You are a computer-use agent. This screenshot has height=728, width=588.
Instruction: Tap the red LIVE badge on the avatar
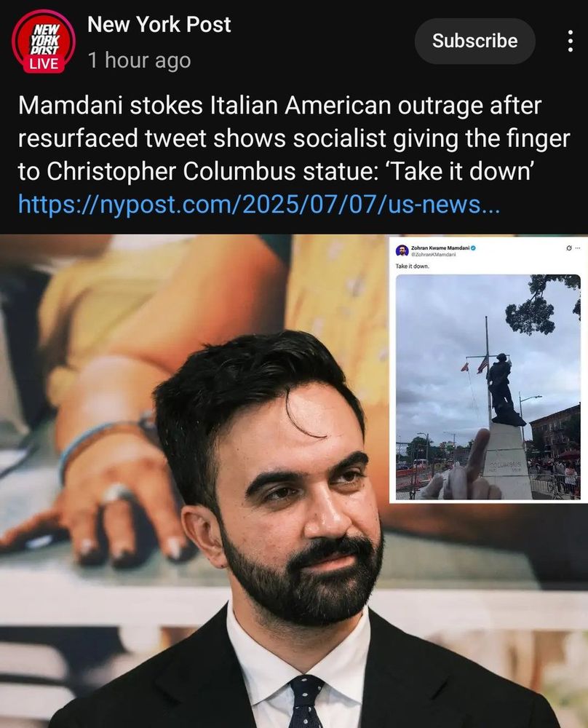point(44,63)
